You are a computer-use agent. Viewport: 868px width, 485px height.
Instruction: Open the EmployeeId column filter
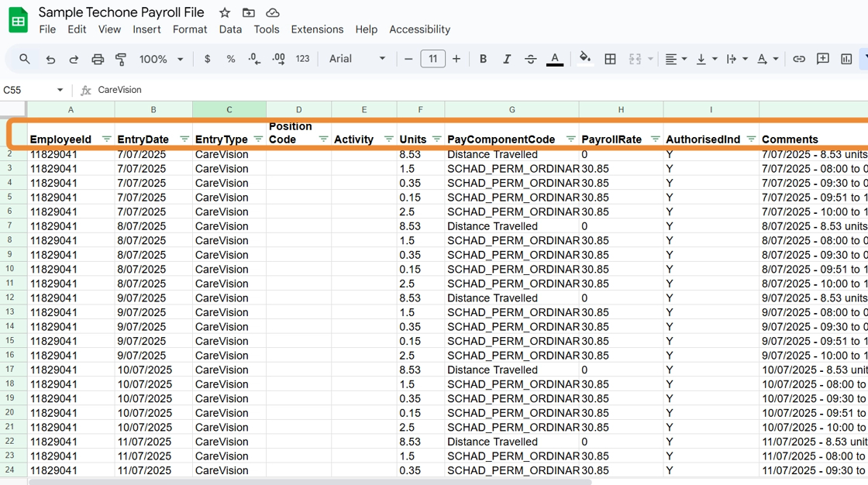point(106,139)
